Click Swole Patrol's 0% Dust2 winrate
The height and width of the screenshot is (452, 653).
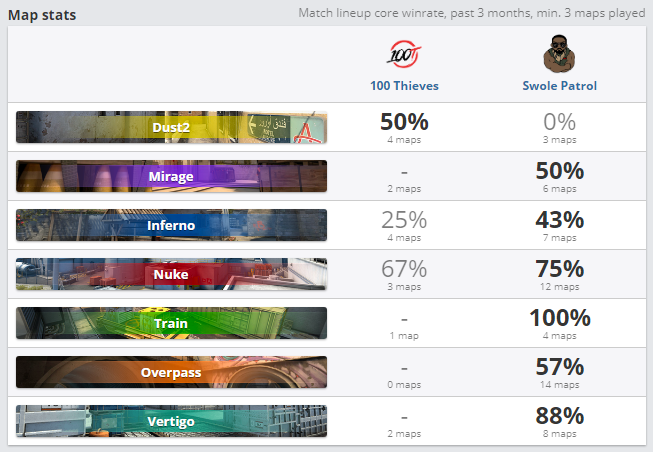point(559,122)
